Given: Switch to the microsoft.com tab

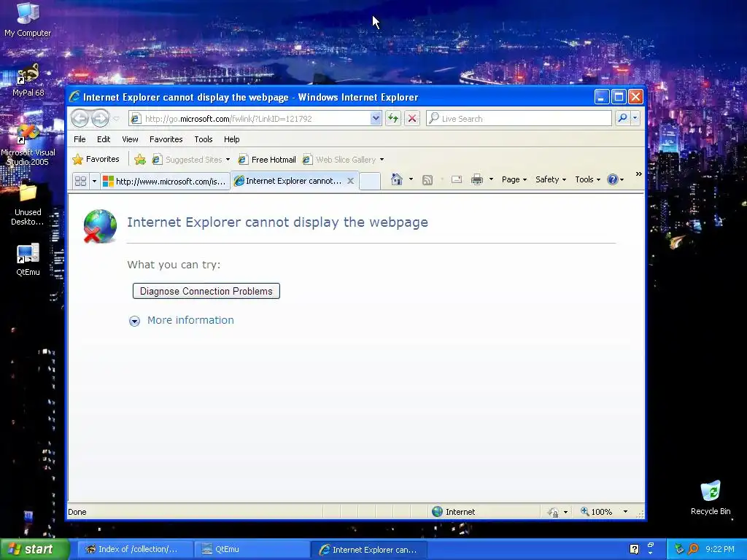Looking at the screenshot, I should tap(165, 181).
